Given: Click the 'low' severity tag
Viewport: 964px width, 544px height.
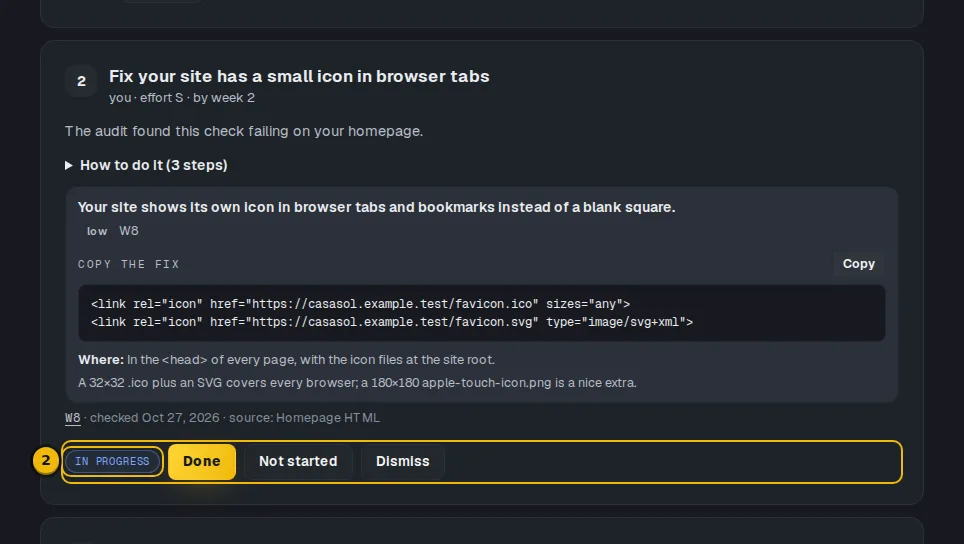Looking at the screenshot, I should pos(97,231).
